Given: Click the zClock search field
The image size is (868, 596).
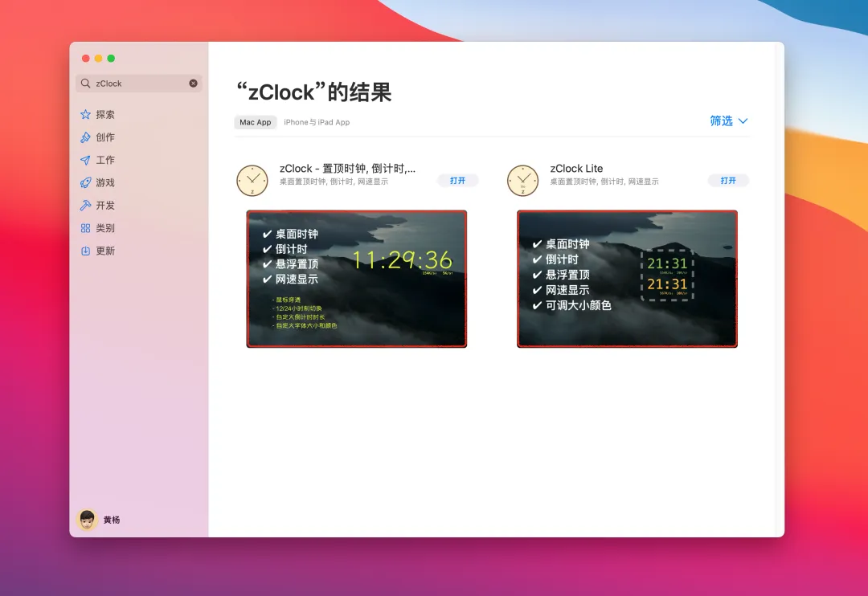Looking at the screenshot, I should pyautogui.click(x=139, y=84).
